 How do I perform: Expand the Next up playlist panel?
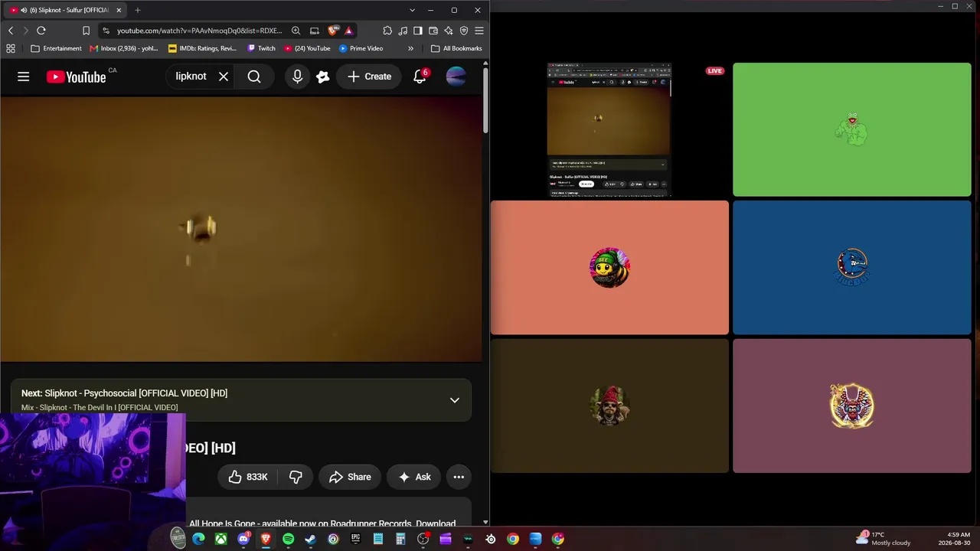tap(455, 399)
